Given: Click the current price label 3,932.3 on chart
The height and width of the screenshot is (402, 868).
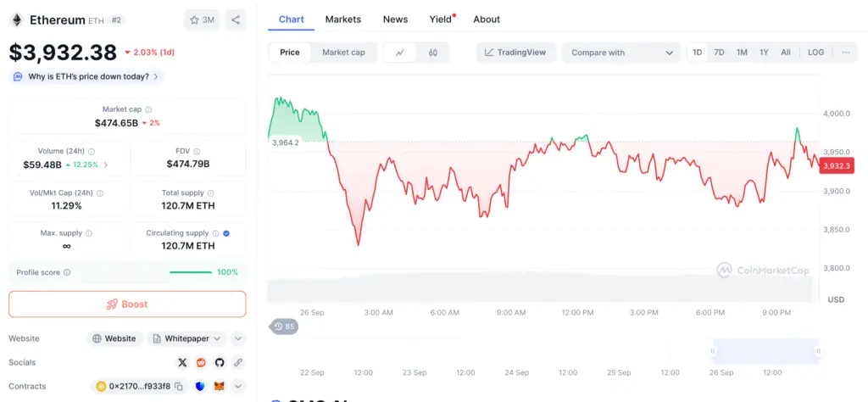Looking at the screenshot, I should tap(837, 165).
